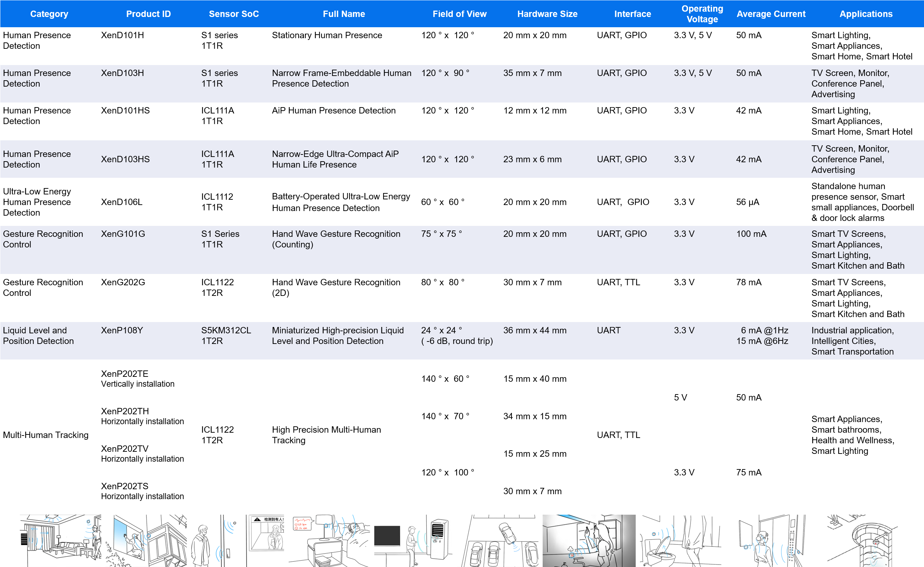The height and width of the screenshot is (567, 924).
Task: Click the XenP202TE vertically installation entry
Action: pos(137,378)
